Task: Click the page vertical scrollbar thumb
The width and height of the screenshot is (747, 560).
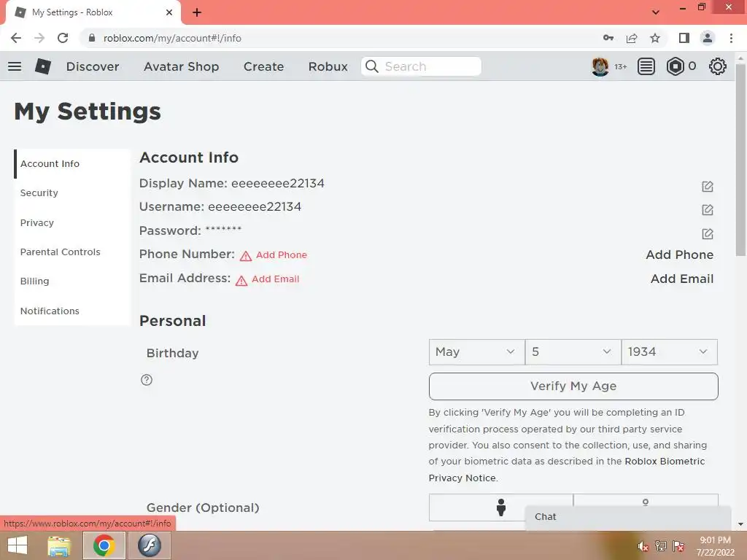Action: click(x=740, y=160)
